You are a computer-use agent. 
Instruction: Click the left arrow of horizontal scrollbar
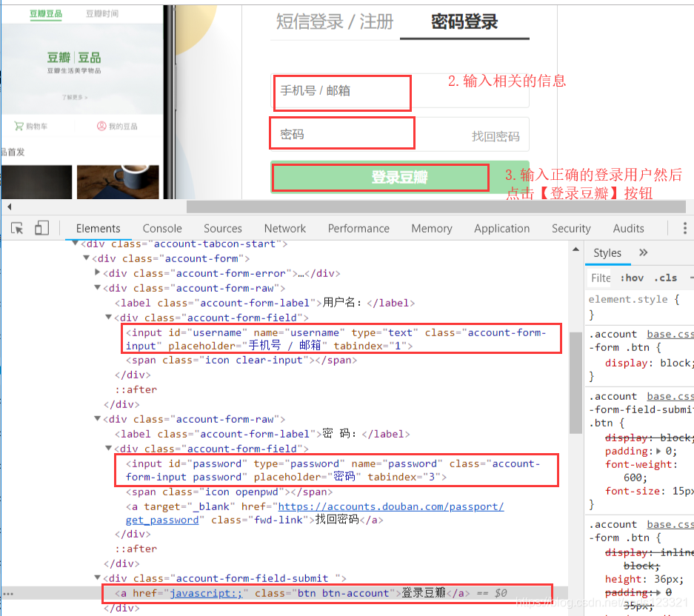tap(10, 207)
